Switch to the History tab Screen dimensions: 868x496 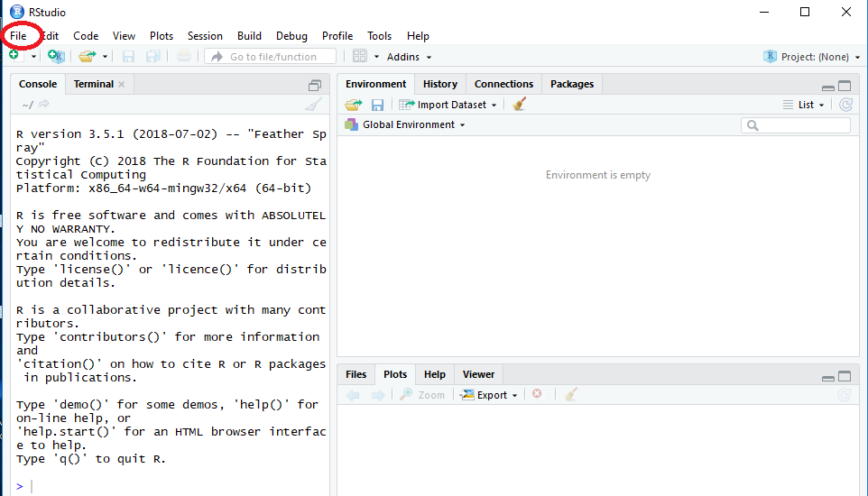440,84
